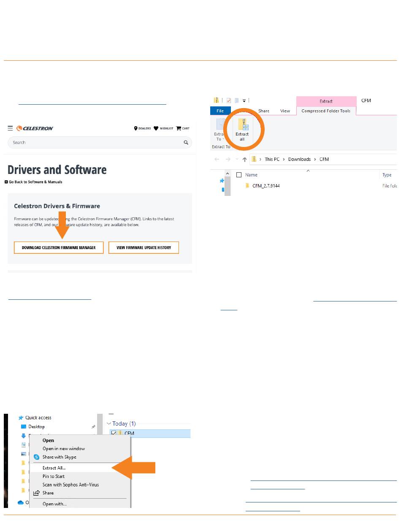The height and width of the screenshot is (532, 401).
Task: Open the Wishlist heart icon
Action: click(x=156, y=128)
